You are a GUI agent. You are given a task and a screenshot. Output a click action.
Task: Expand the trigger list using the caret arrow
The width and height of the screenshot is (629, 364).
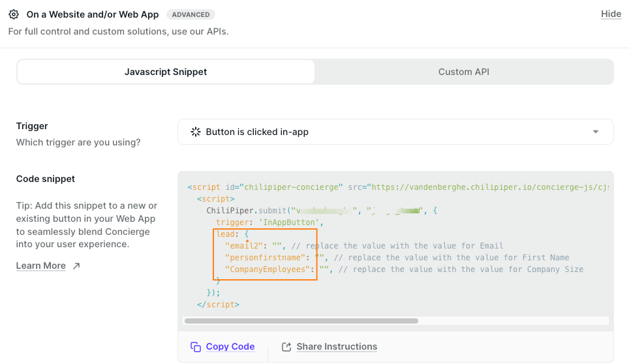[595, 132]
